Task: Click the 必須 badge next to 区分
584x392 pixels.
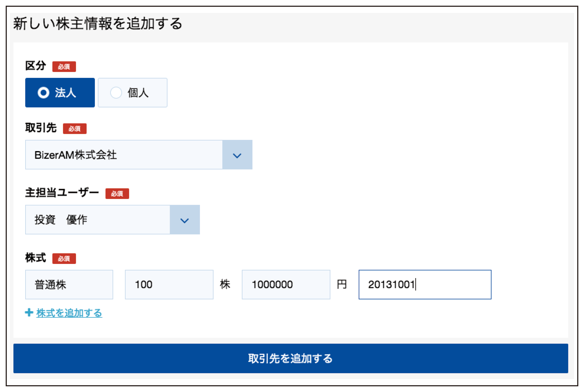Action: tap(64, 67)
